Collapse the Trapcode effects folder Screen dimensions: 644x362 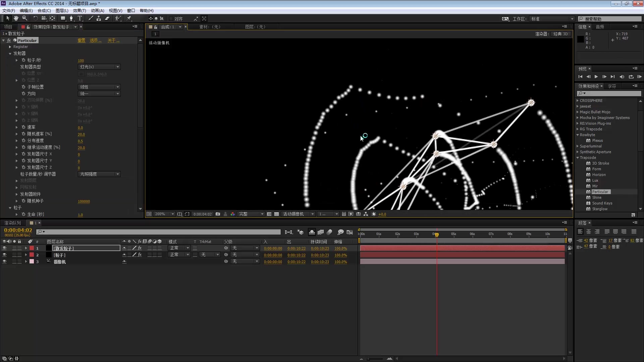(578, 158)
